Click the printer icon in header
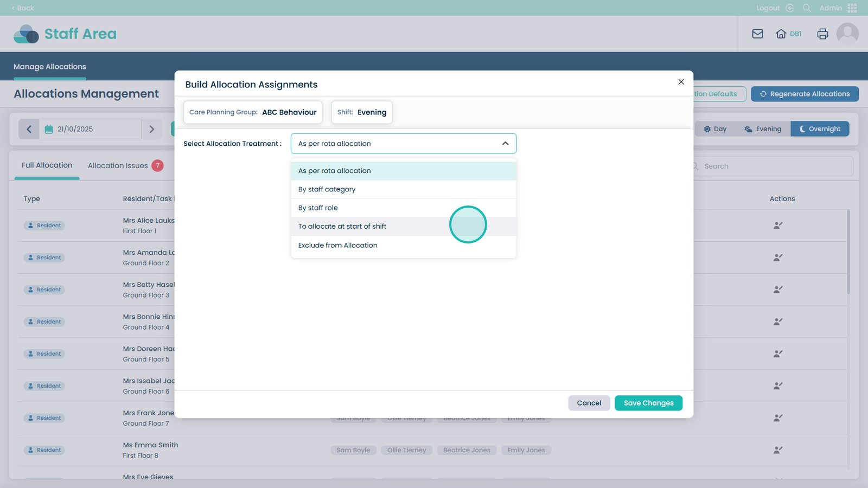 [x=822, y=34]
